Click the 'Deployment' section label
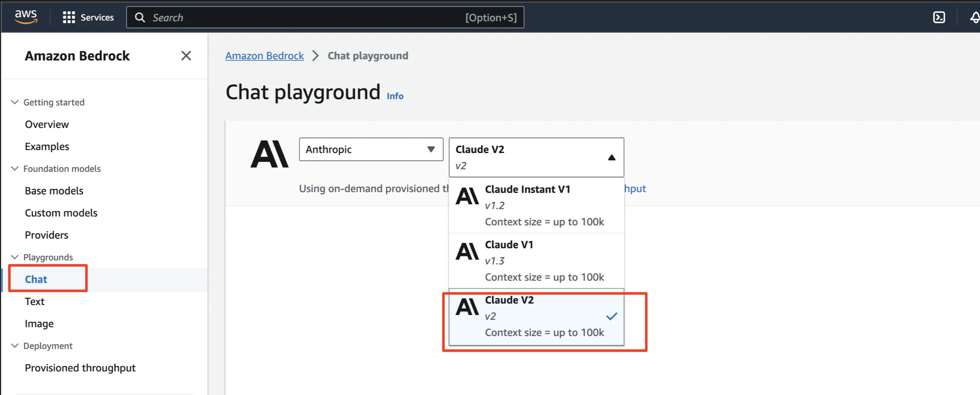Screen dimensions: 980x395 coord(48,346)
